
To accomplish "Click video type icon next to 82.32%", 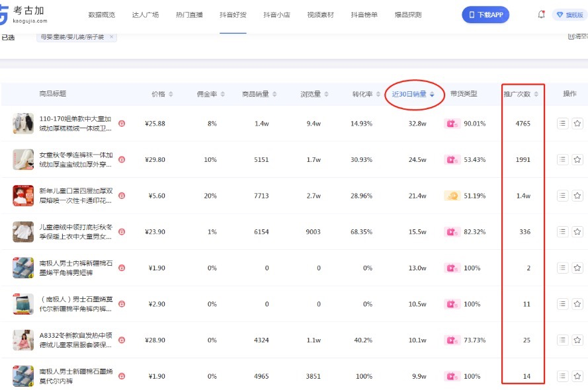I will (x=451, y=231).
